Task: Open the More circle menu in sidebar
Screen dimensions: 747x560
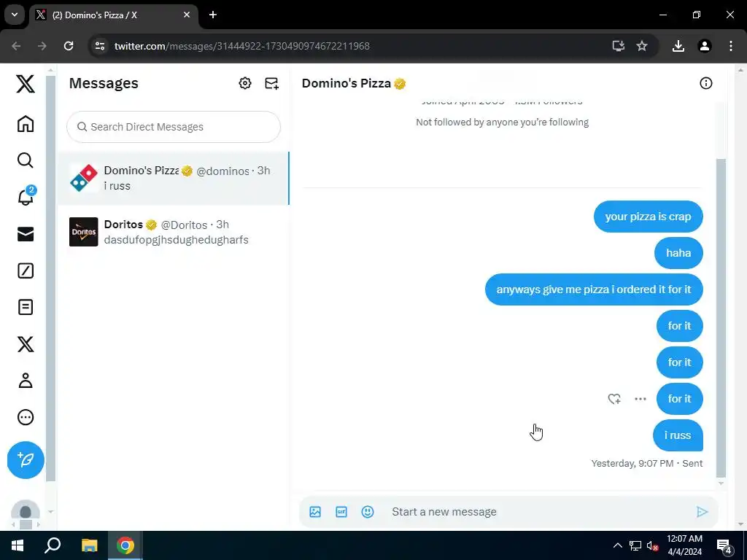Action: point(26,417)
